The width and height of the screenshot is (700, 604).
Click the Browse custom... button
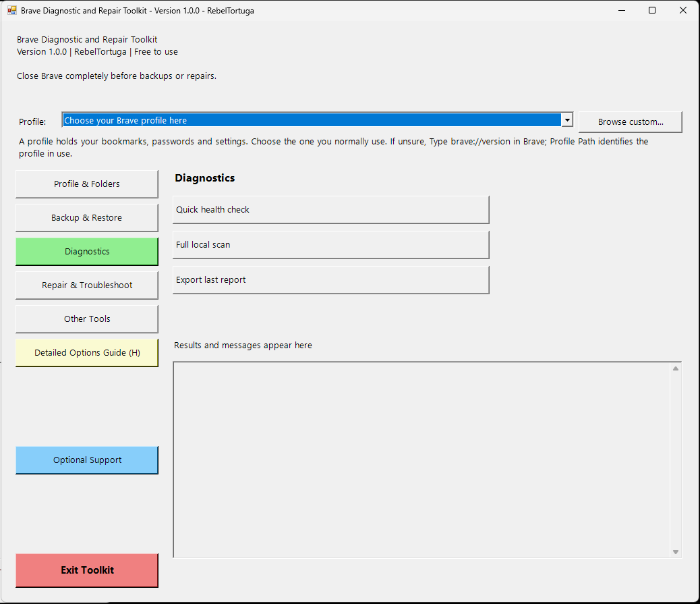(x=631, y=121)
